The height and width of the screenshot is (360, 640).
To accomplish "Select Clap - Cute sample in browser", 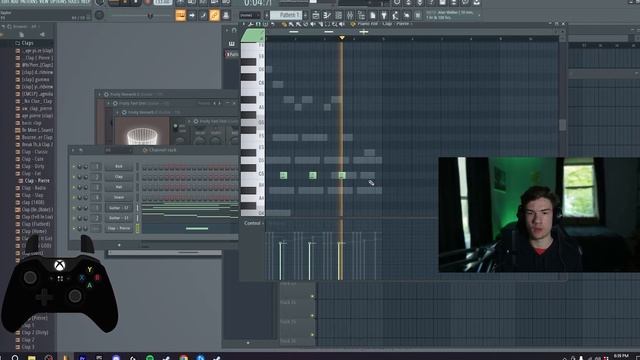I will coord(32,159).
